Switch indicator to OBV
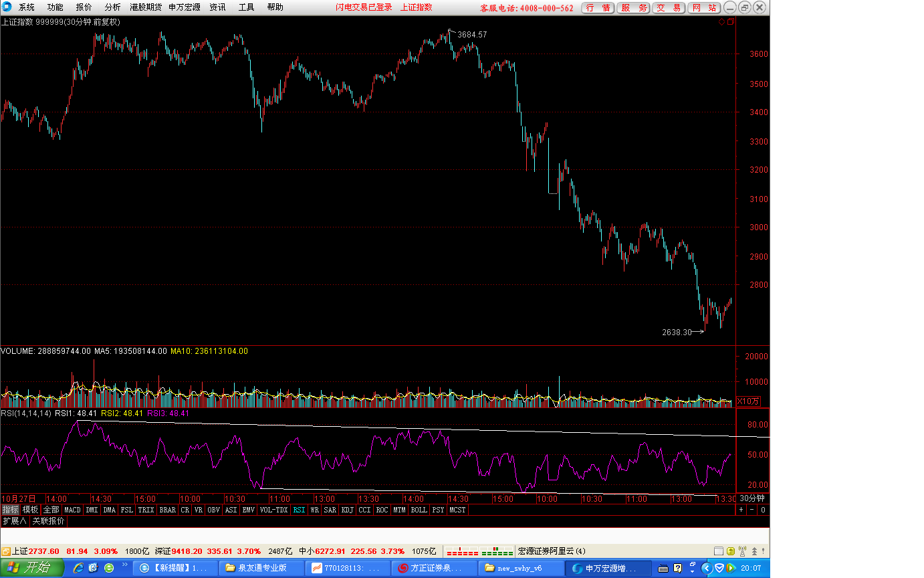Screen dimensions: 924x578 pyautogui.click(x=214, y=510)
